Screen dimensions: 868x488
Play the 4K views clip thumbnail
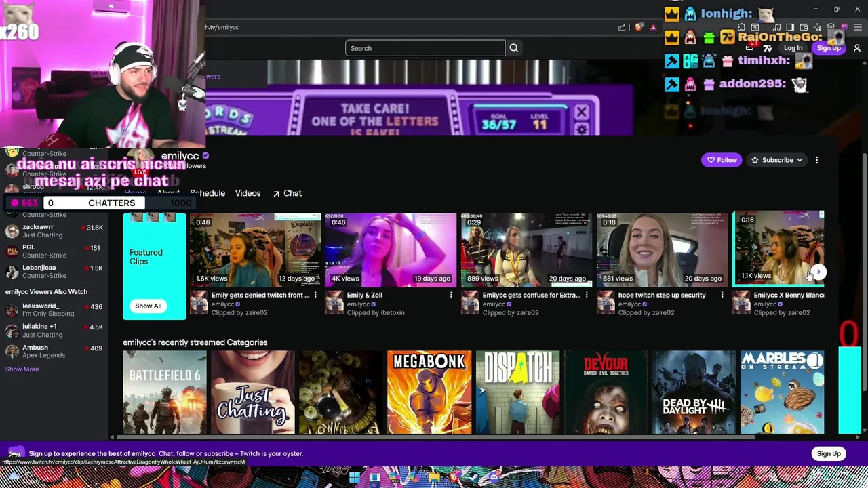point(391,250)
